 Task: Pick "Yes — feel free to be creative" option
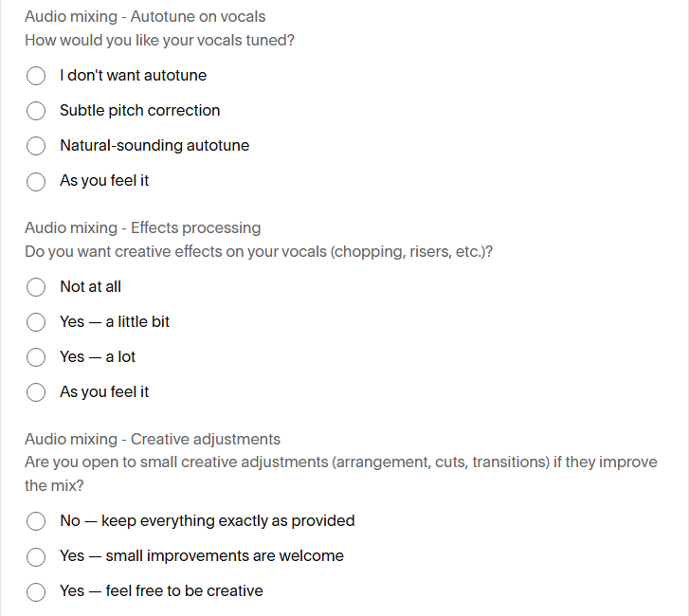[x=36, y=592]
